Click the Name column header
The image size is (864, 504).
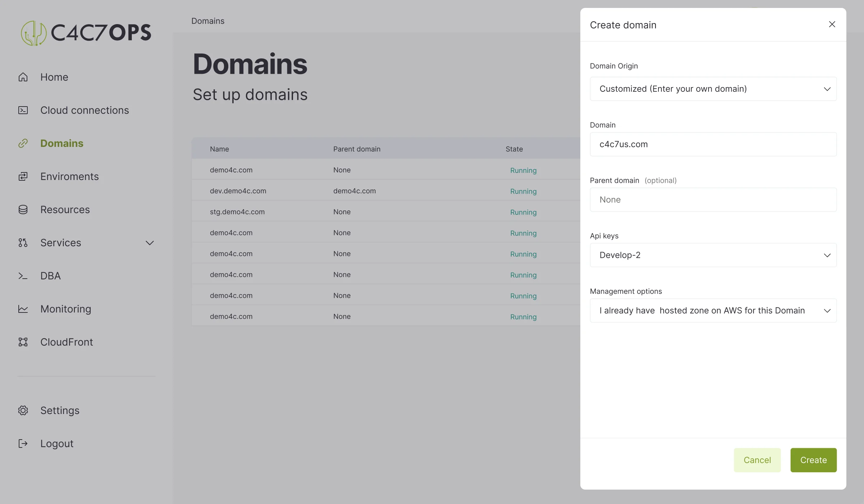pyautogui.click(x=219, y=149)
